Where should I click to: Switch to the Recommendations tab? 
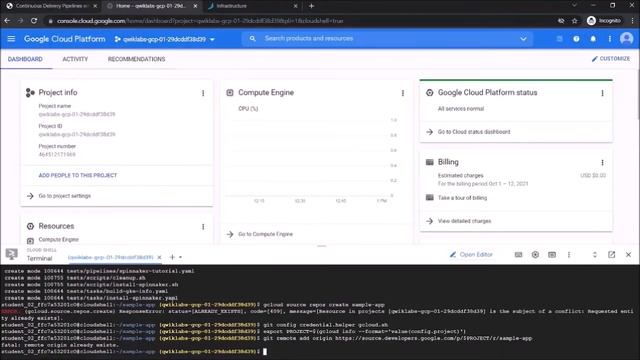tap(136, 59)
